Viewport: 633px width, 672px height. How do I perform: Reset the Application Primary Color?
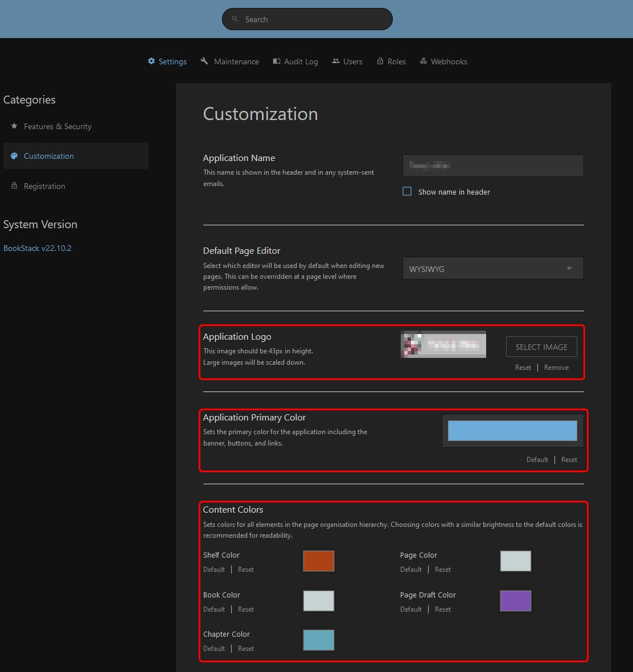(x=569, y=459)
